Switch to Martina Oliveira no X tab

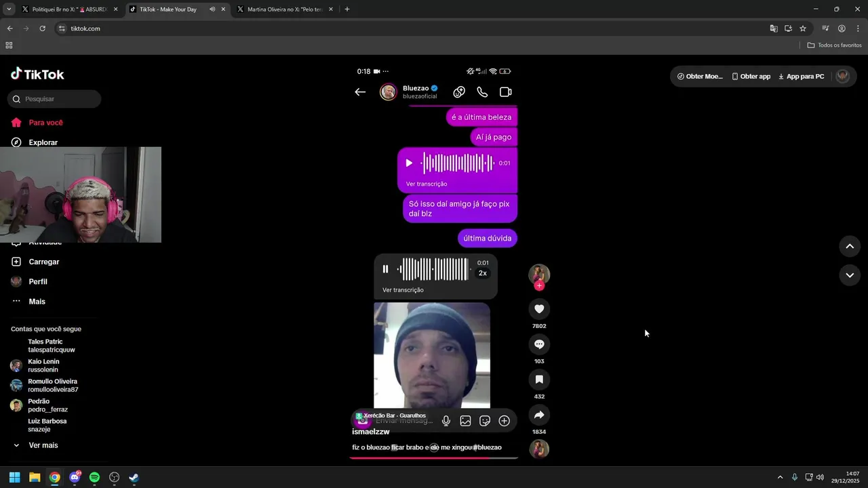point(284,9)
